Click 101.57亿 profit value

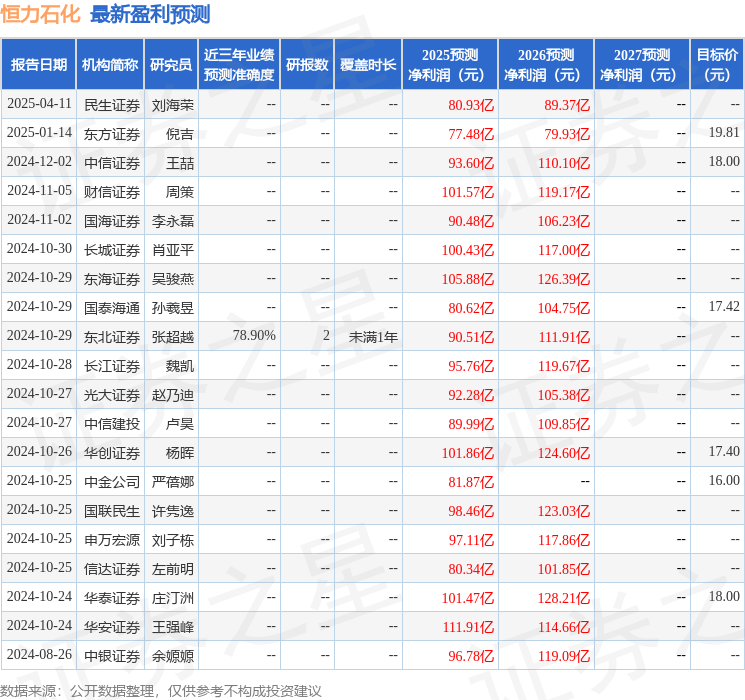[468, 192]
